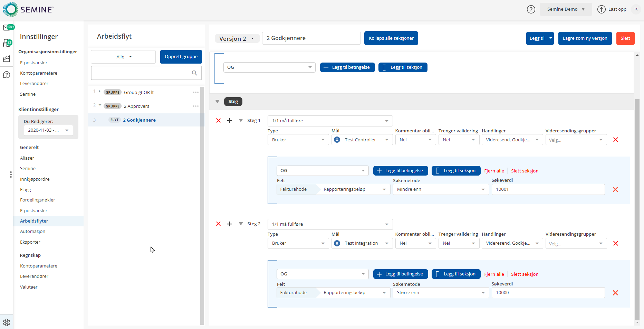Click the 10001 Søkeverdi input field
The height and width of the screenshot is (329, 644).
click(x=548, y=189)
